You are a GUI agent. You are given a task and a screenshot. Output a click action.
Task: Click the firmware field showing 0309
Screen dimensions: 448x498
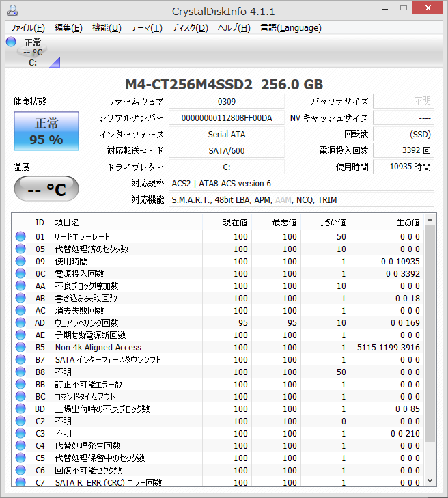(x=226, y=102)
